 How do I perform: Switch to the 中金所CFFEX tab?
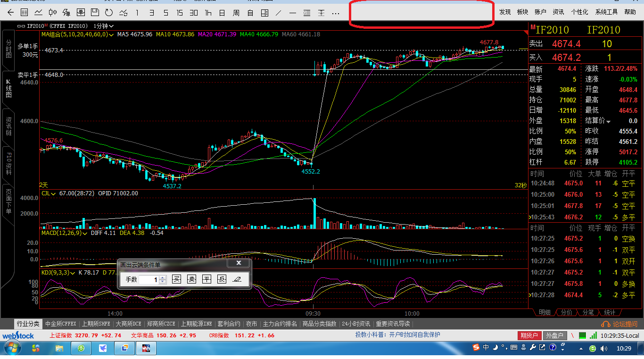61,324
